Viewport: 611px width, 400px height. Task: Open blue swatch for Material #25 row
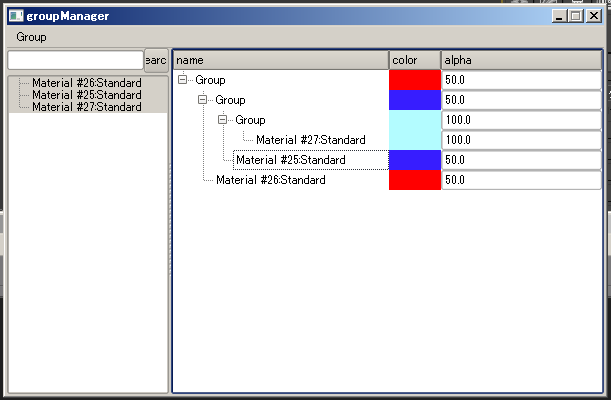click(415, 160)
